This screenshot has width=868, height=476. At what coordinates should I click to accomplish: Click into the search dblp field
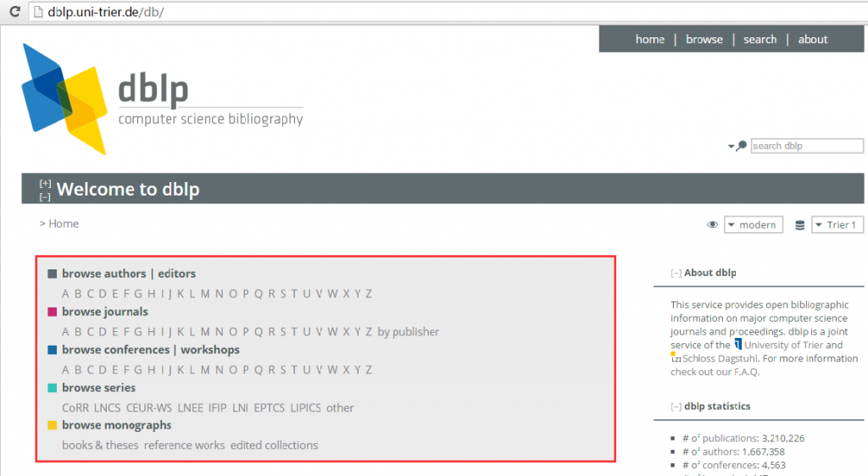807,146
